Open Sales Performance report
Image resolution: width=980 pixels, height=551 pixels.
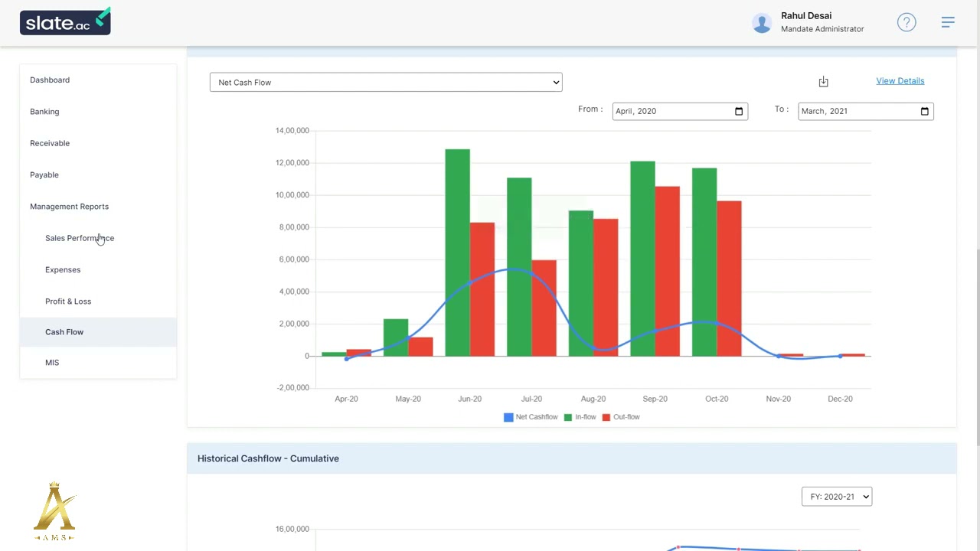(80, 238)
